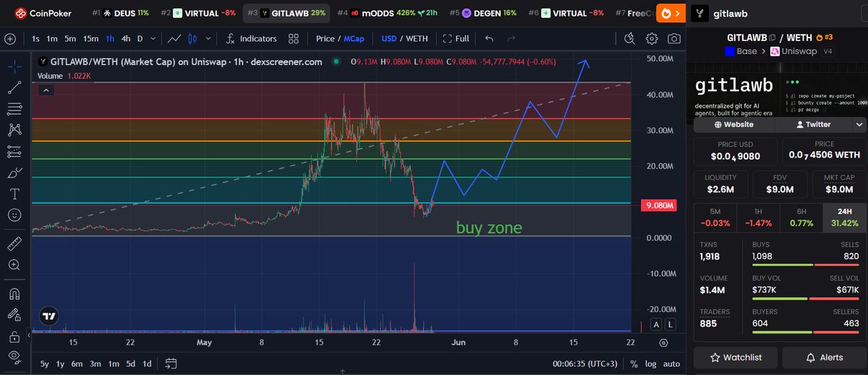This screenshot has height=375, width=868.
Task: Expand the chart type dropdown arrow
Action: point(208,38)
